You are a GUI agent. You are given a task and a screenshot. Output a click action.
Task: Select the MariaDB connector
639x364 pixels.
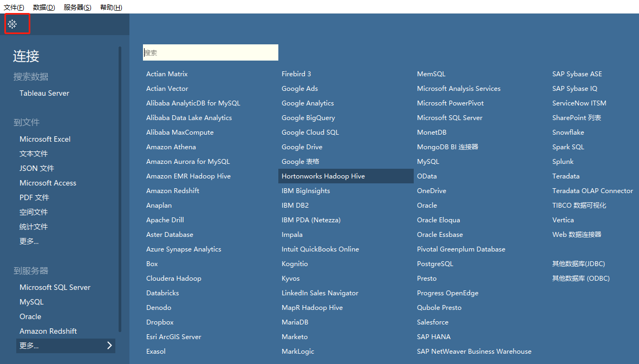tap(295, 322)
